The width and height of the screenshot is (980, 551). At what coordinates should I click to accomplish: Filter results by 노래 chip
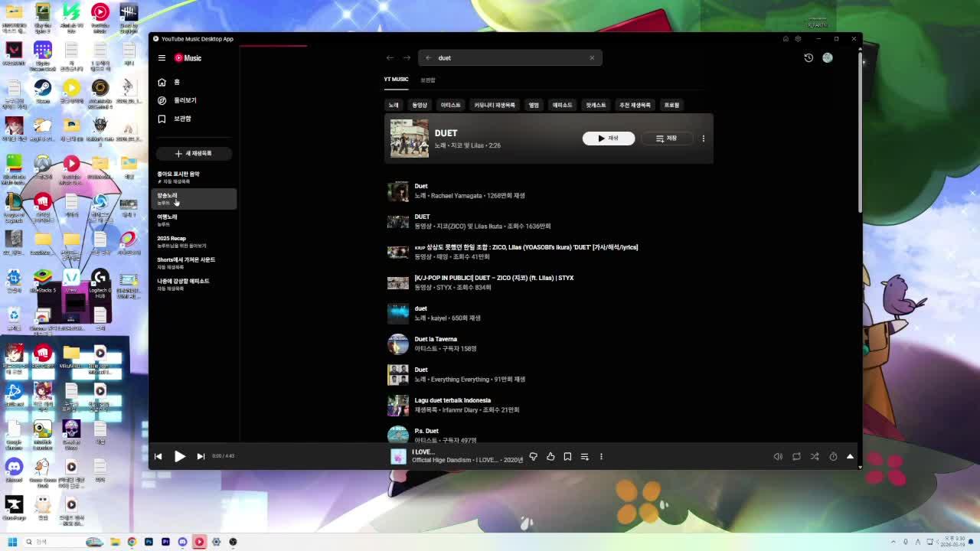pyautogui.click(x=394, y=105)
